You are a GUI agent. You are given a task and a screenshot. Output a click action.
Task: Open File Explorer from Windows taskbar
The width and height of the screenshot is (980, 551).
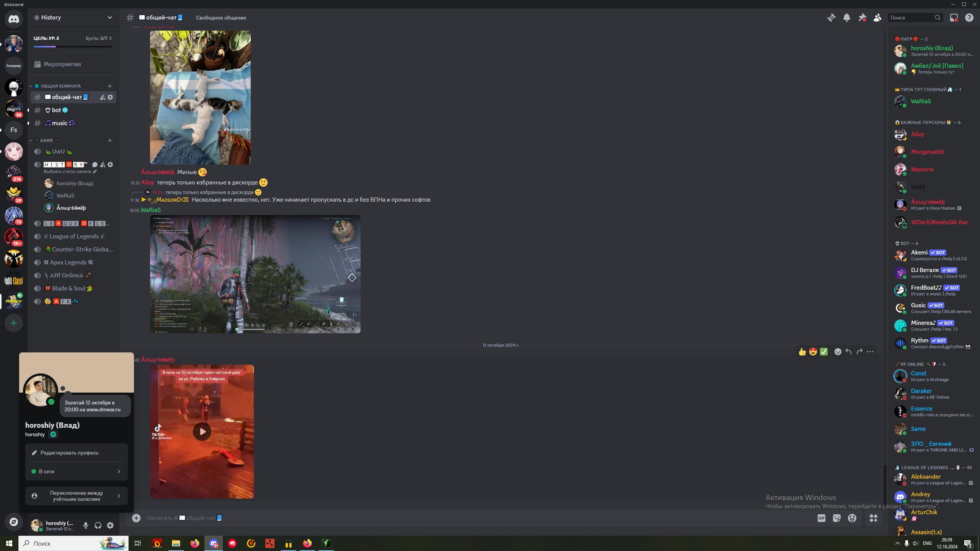pos(176,543)
